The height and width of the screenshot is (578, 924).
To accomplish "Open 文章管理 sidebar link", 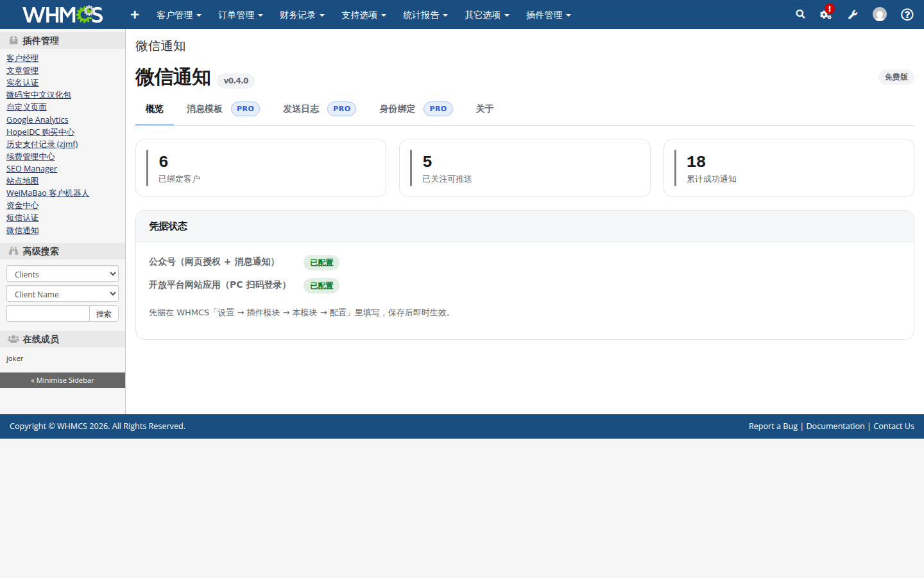I will pyautogui.click(x=22, y=70).
